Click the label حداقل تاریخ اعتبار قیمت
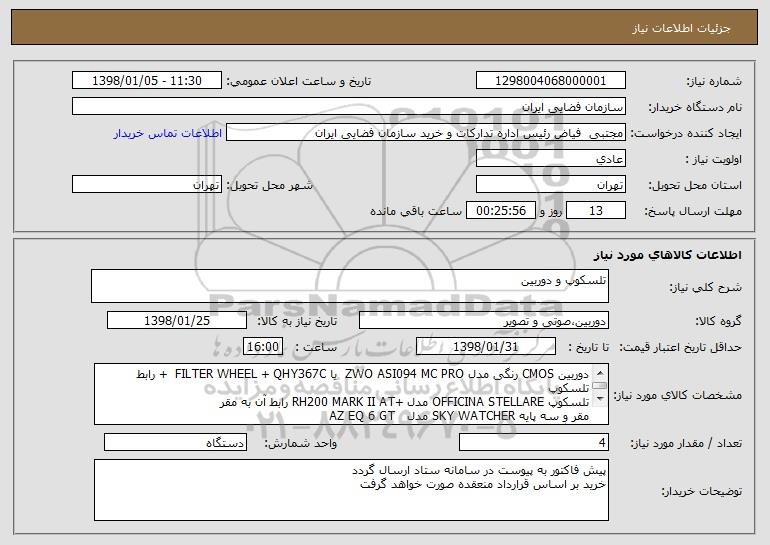Screen dimensions: 770x545 pos(680,347)
